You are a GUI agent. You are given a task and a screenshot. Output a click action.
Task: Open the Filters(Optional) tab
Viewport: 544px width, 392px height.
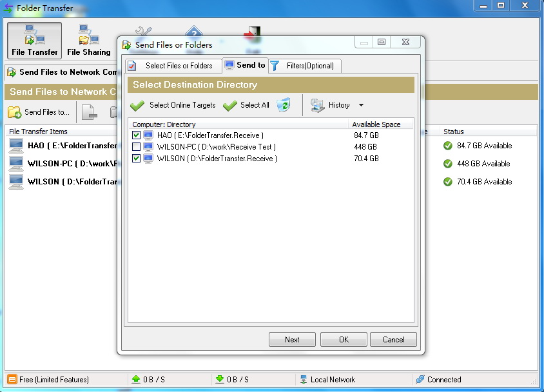(305, 66)
